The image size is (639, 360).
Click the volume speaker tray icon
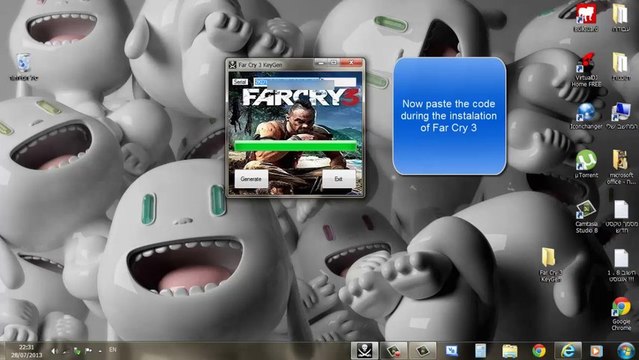click(55, 350)
